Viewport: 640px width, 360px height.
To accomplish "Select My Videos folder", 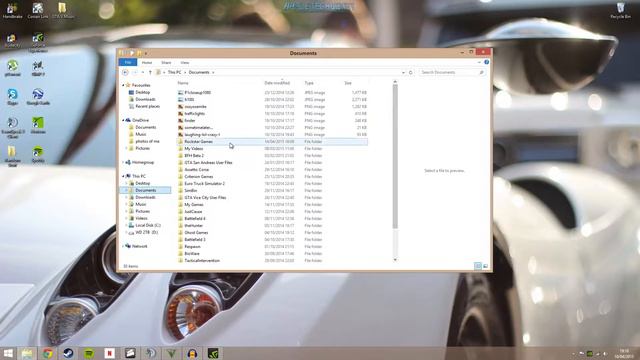I will 194,149.
